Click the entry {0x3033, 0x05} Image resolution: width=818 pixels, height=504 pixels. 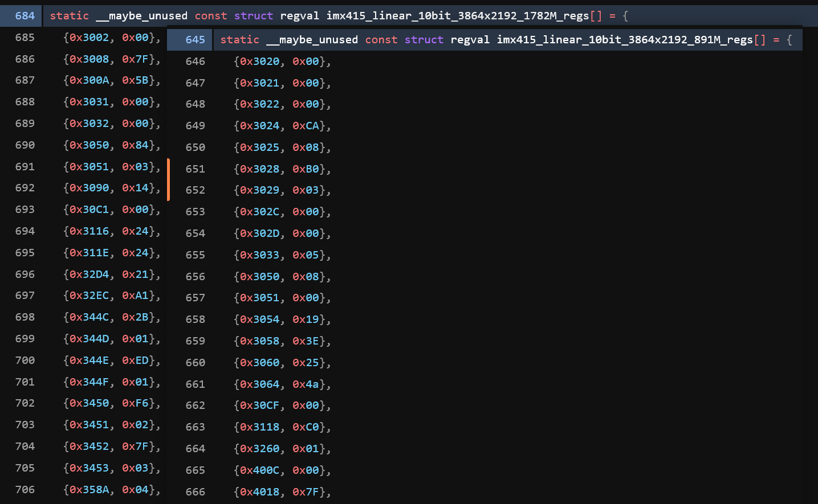pyautogui.click(x=282, y=255)
